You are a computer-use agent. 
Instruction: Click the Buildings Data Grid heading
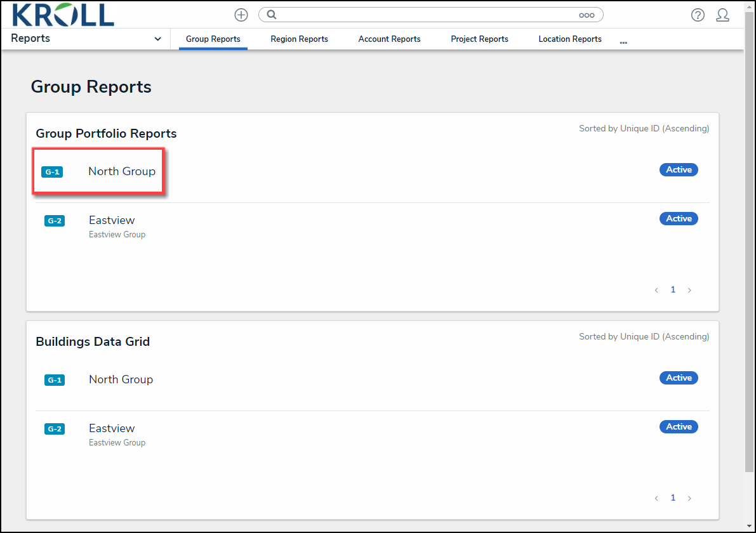coord(93,341)
